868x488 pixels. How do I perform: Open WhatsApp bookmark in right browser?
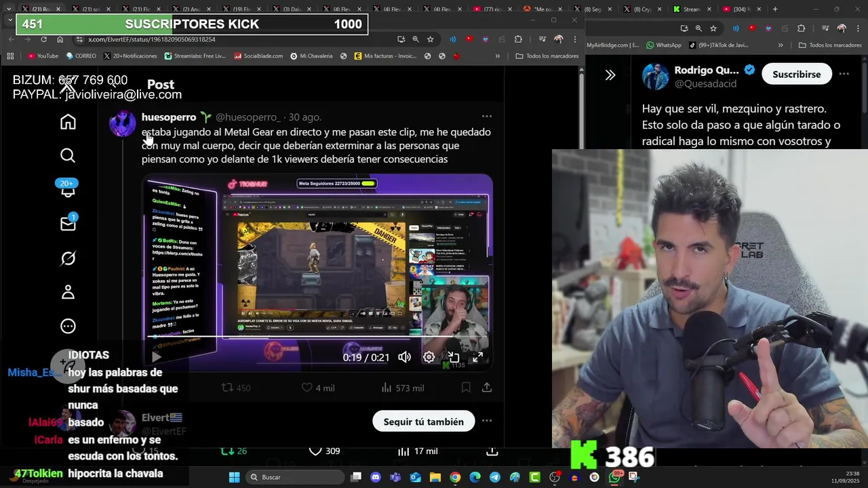[x=664, y=45]
